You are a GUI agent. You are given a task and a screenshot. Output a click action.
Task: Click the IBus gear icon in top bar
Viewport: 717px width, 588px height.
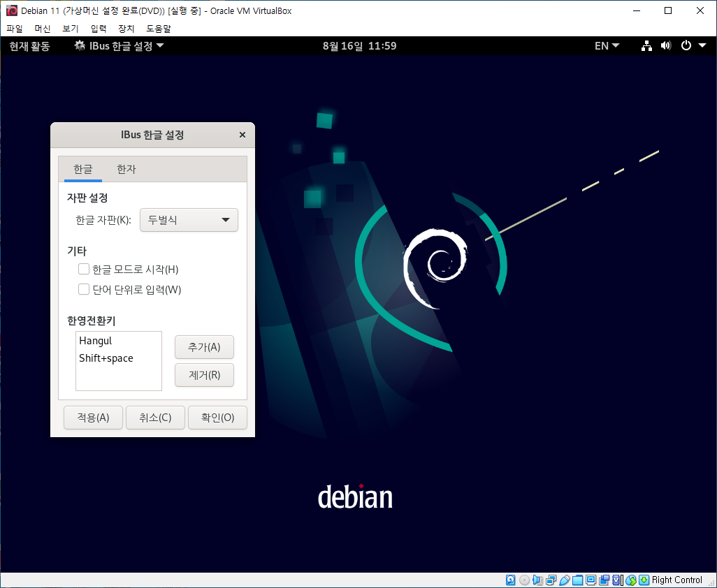coord(80,45)
